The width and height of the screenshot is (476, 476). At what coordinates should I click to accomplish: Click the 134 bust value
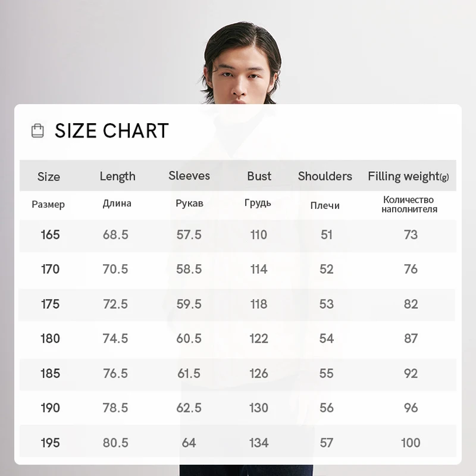(259, 443)
